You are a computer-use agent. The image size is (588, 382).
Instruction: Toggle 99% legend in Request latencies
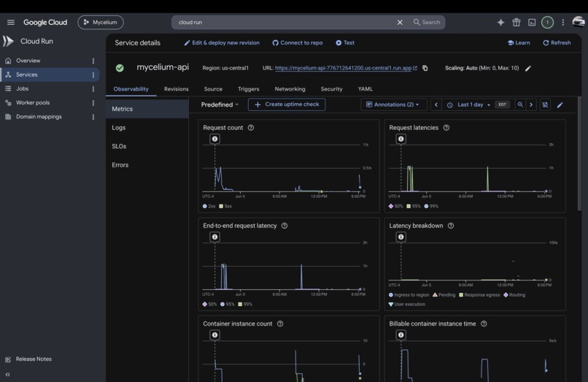coord(431,206)
